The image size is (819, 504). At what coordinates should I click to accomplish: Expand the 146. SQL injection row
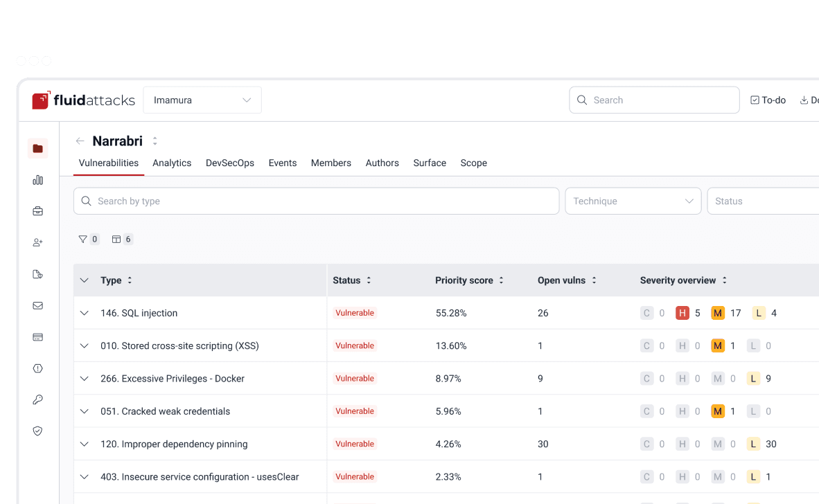point(84,313)
